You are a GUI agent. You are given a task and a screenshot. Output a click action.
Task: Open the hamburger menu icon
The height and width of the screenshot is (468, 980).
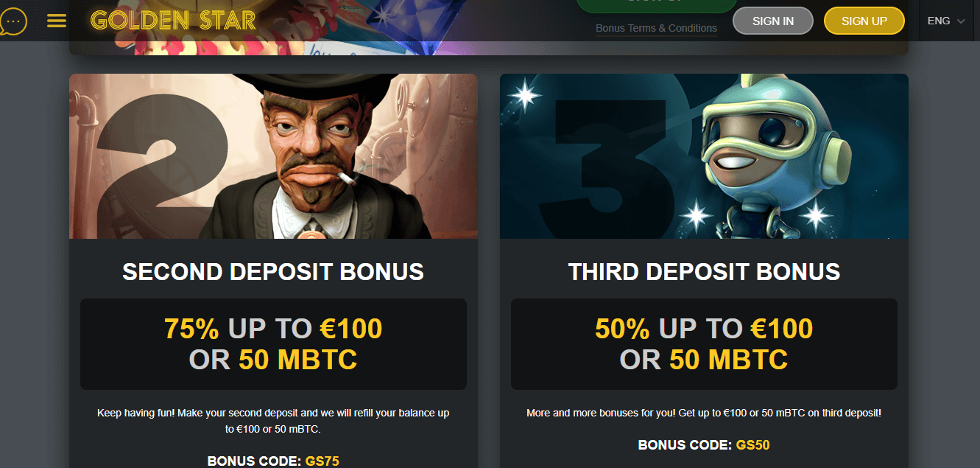click(x=56, y=21)
